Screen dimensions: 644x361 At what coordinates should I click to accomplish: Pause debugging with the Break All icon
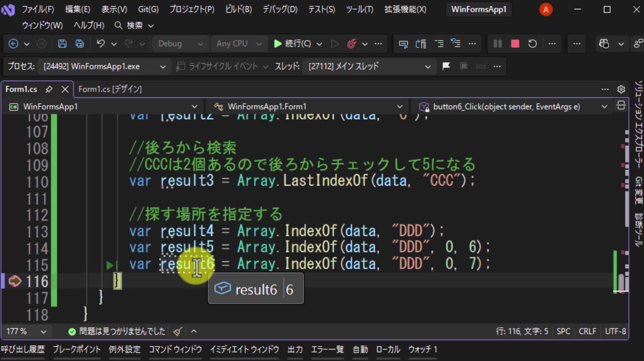point(498,44)
